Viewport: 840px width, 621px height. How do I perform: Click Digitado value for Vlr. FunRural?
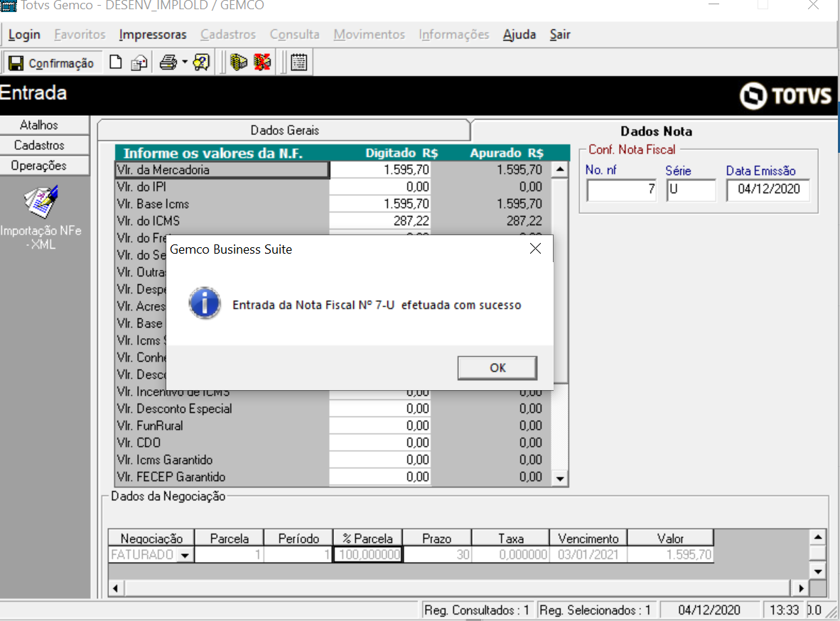coord(379,426)
